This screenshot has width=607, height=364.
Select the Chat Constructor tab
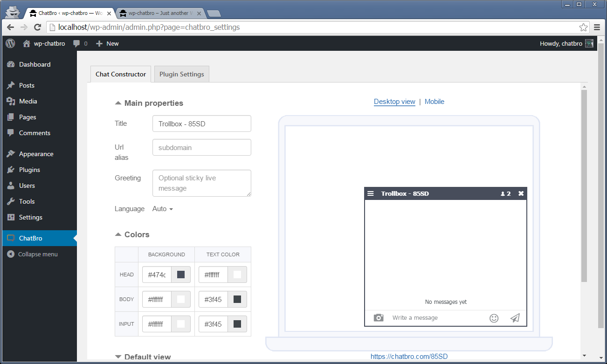[x=121, y=74]
